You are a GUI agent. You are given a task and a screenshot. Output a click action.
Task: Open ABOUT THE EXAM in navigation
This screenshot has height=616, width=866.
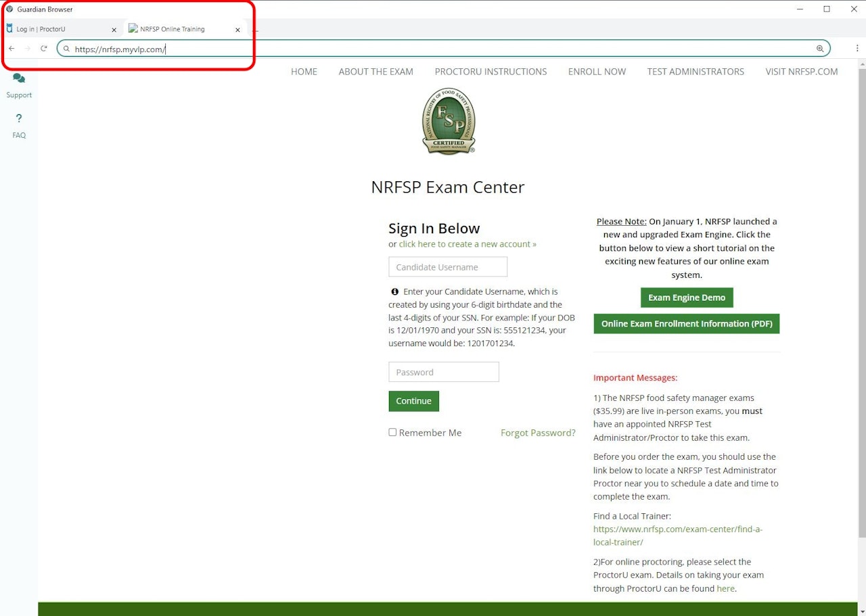tap(376, 72)
